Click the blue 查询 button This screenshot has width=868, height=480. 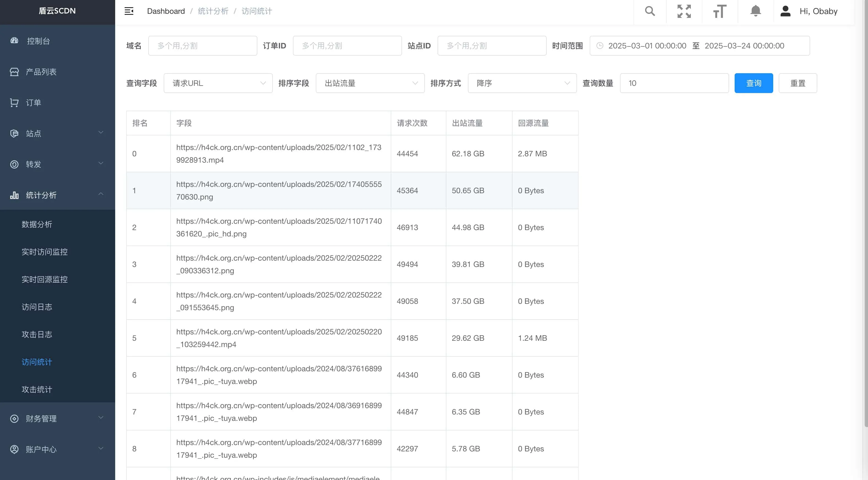753,83
